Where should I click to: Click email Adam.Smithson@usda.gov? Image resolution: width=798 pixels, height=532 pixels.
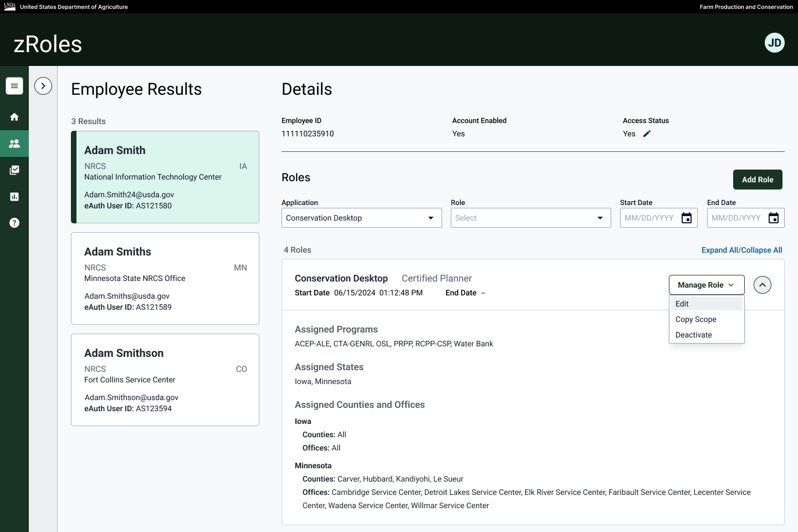click(131, 397)
